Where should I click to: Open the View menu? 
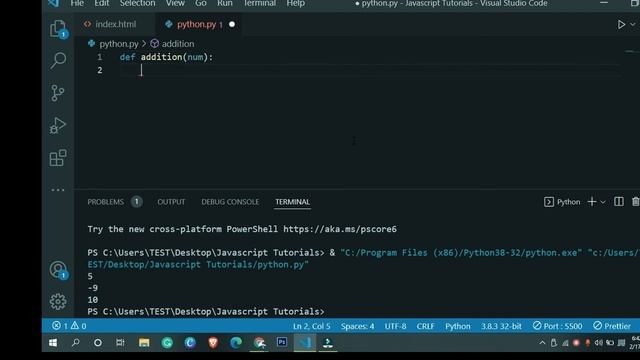pyautogui.click(x=175, y=4)
